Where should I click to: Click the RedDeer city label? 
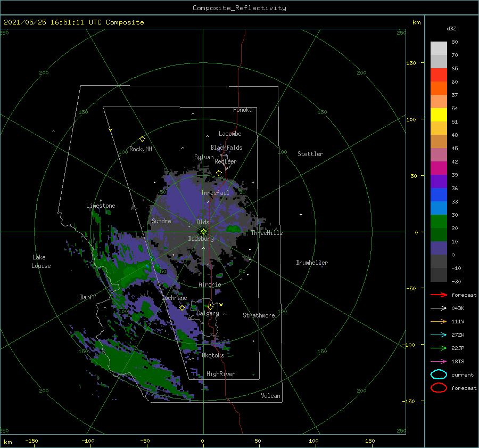pyautogui.click(x=226, y=161)
